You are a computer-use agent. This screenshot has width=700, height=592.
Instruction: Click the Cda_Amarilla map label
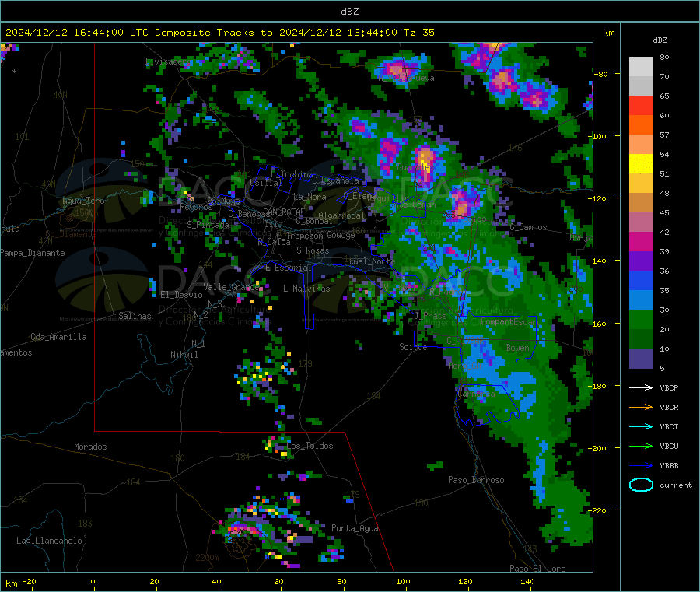[58, 337]
